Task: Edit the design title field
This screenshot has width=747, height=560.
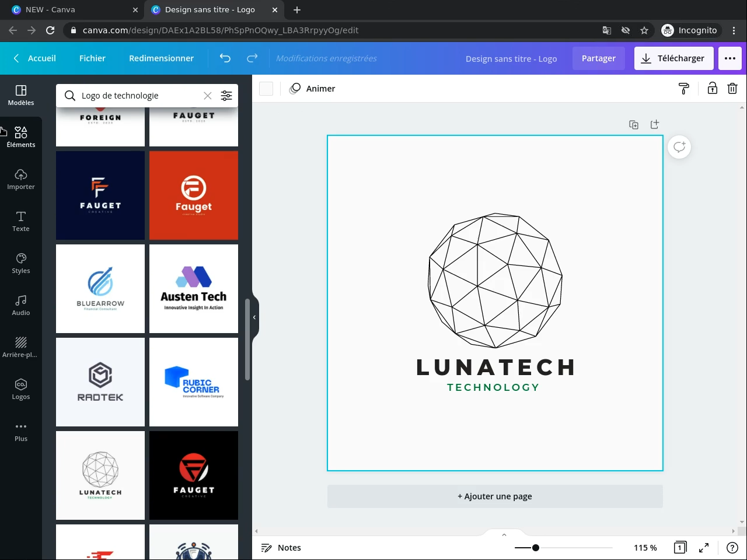Action: tap(511, 59)
